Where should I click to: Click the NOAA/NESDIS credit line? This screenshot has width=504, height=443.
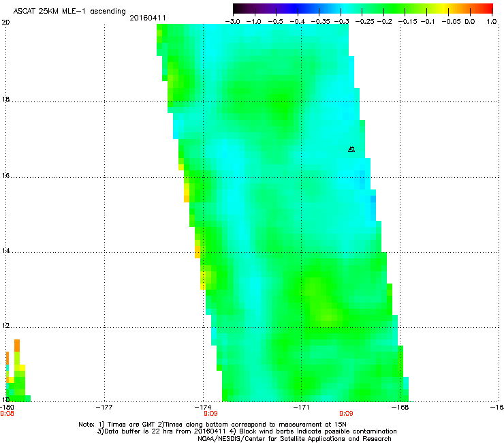294,439
